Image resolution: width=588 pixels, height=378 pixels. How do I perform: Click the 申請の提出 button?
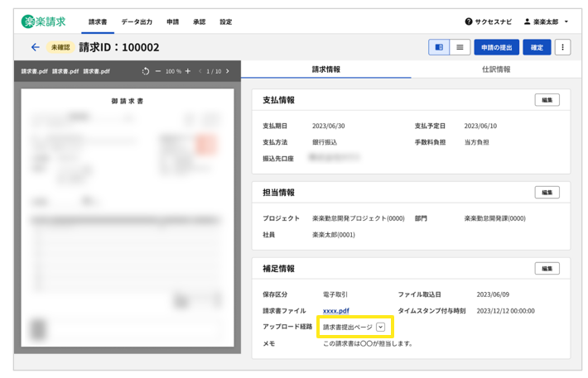pyautogui.click(x=496, y=48)
